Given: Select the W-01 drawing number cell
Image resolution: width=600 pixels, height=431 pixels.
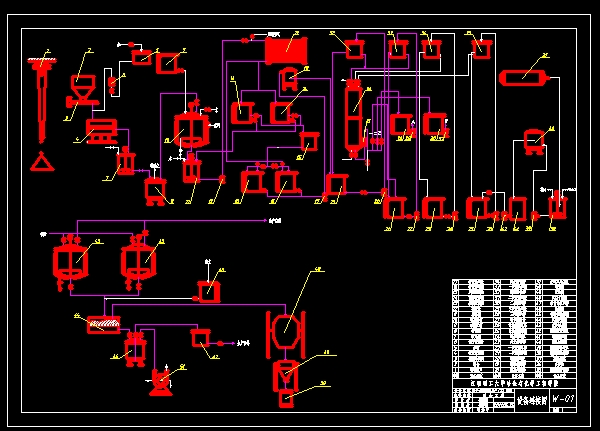Looking at the screenshot, I should pos(563,399).
